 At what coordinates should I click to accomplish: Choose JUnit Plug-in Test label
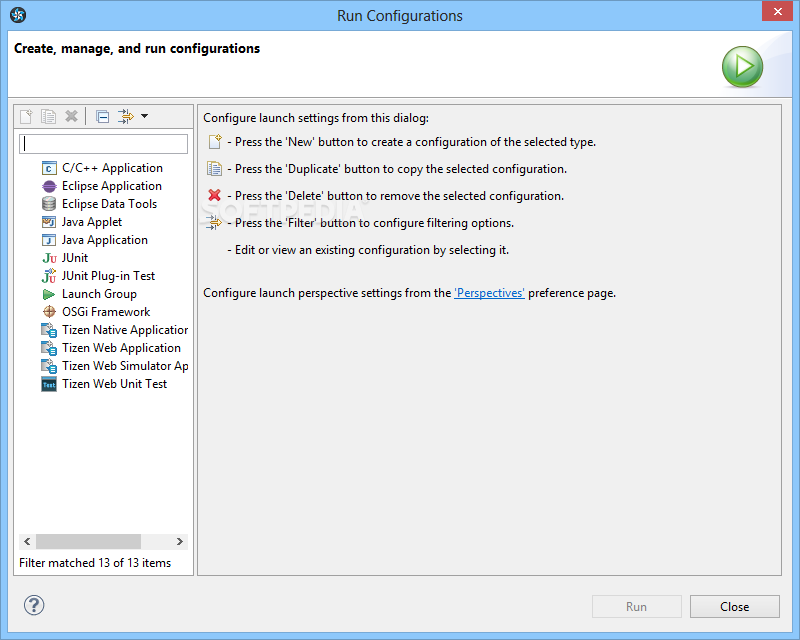click(x=108, y=276)
